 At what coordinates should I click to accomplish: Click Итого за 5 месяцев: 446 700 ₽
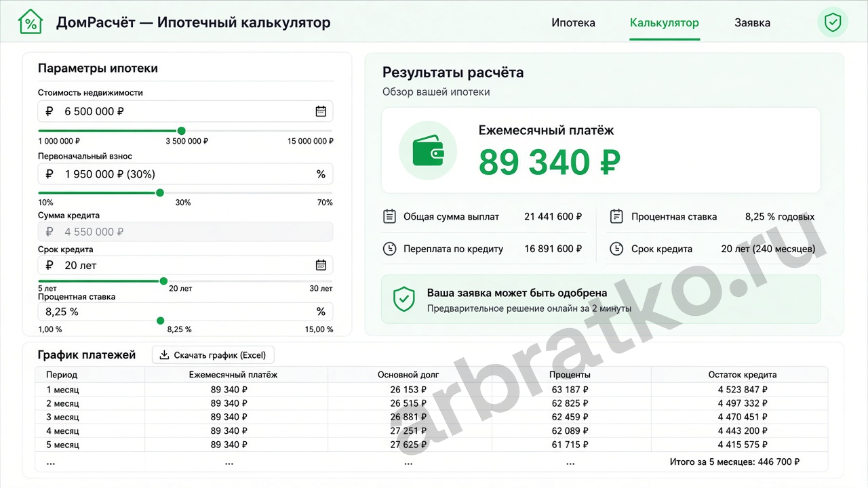tap(734, 462)
